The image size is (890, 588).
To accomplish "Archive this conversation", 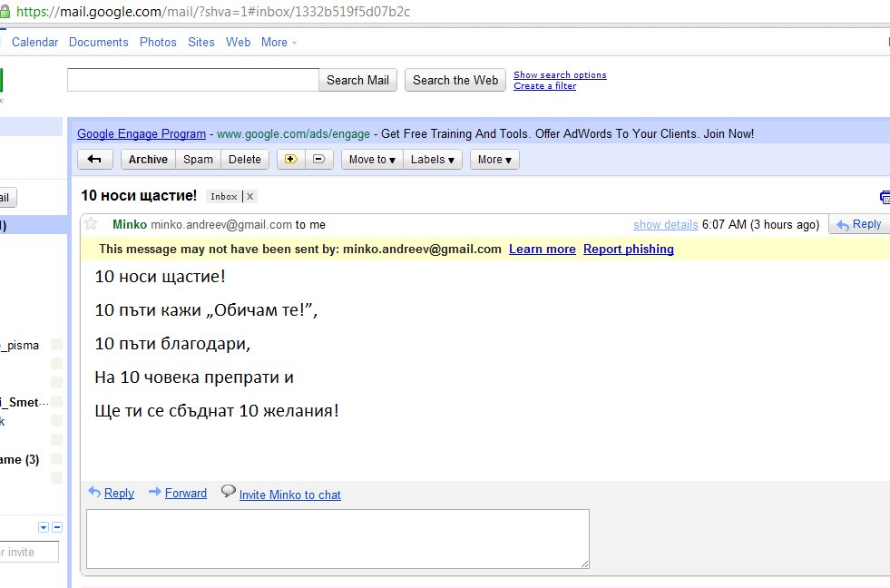I will click(148, 160).
